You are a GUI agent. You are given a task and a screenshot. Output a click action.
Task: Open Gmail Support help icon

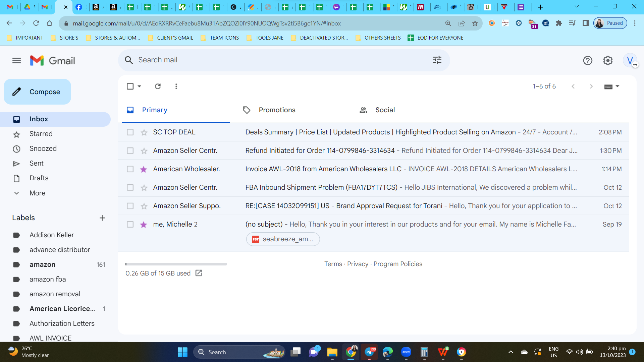tap(588, 61)
